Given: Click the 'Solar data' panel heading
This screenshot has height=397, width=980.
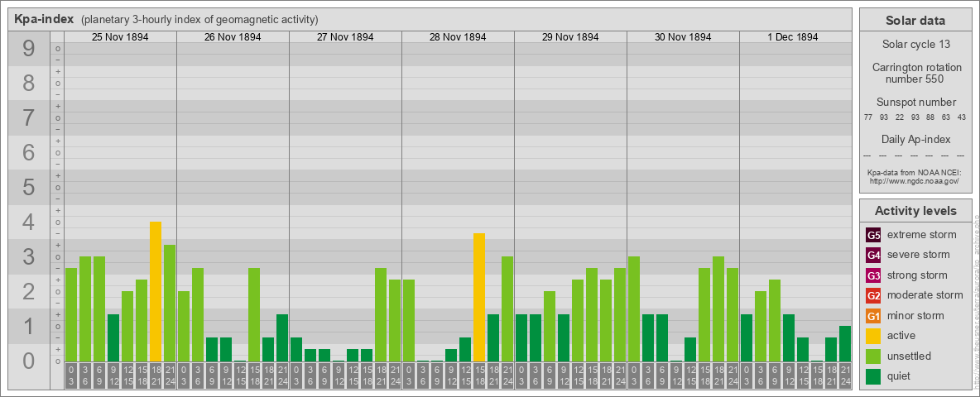Looking at the screenshot, I should pos(915,21).
